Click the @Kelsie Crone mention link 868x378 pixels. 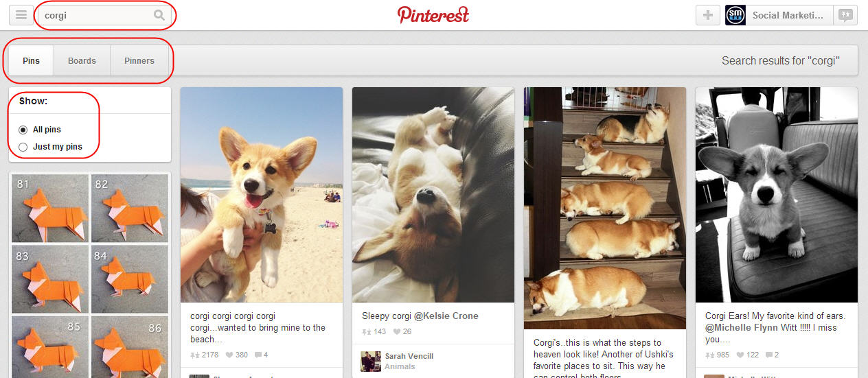click(x=446, y=316)
